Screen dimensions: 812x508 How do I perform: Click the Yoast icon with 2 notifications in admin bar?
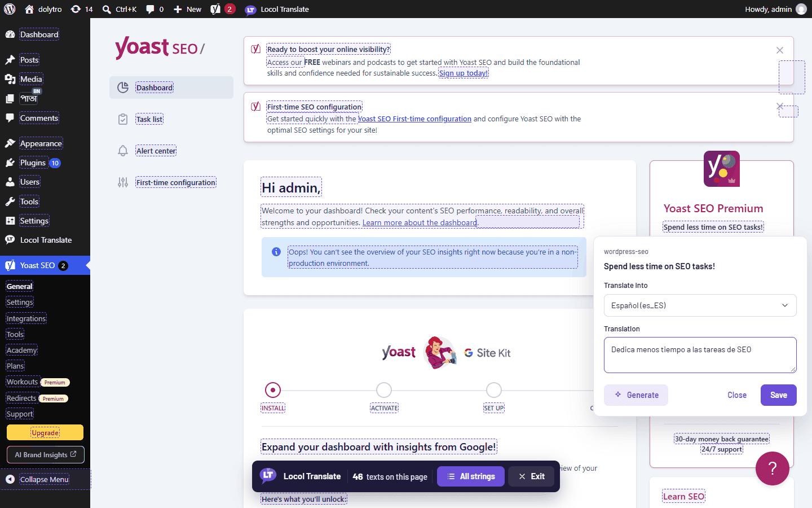(222, 9)
